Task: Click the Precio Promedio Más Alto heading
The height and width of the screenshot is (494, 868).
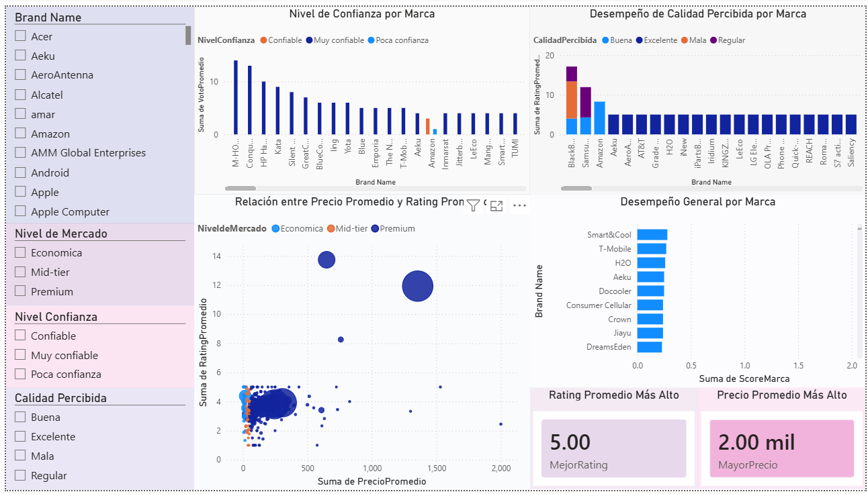Action: coord(782,395)
